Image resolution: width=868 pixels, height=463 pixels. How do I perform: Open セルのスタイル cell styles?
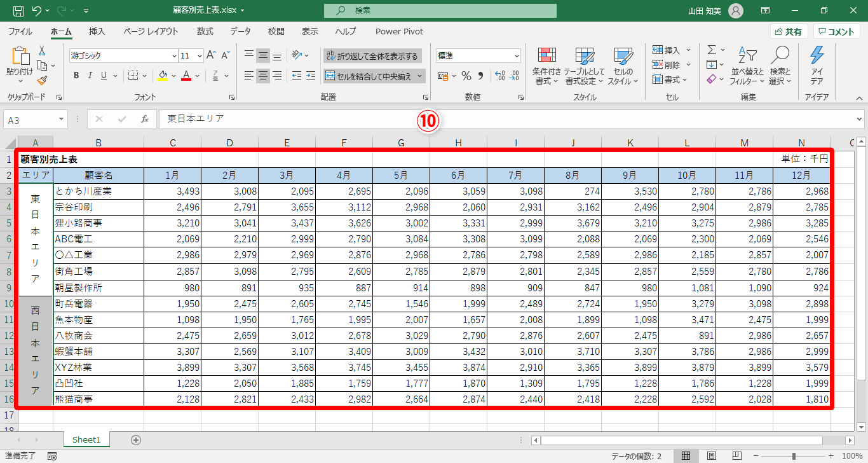[x=623, y=66]
